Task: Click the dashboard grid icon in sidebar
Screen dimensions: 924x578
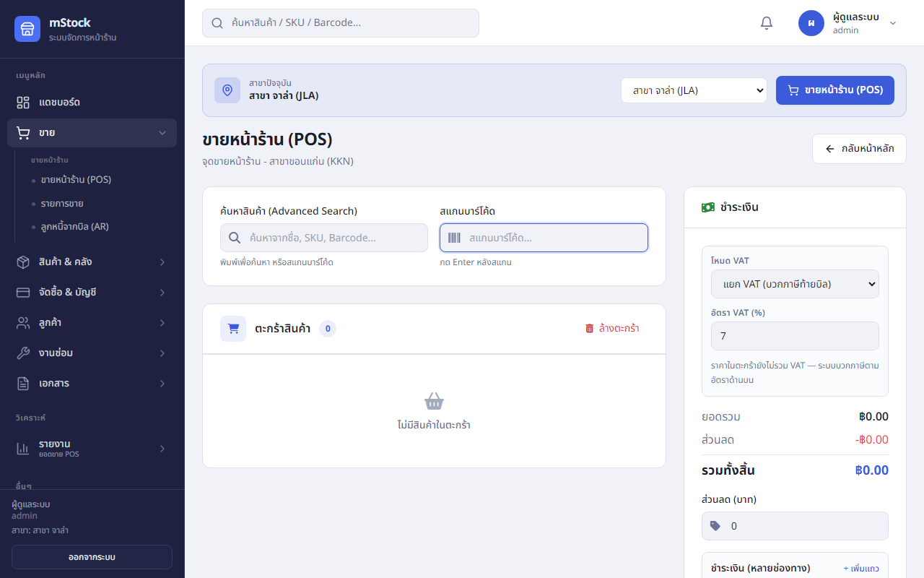Action: (23, 103)
